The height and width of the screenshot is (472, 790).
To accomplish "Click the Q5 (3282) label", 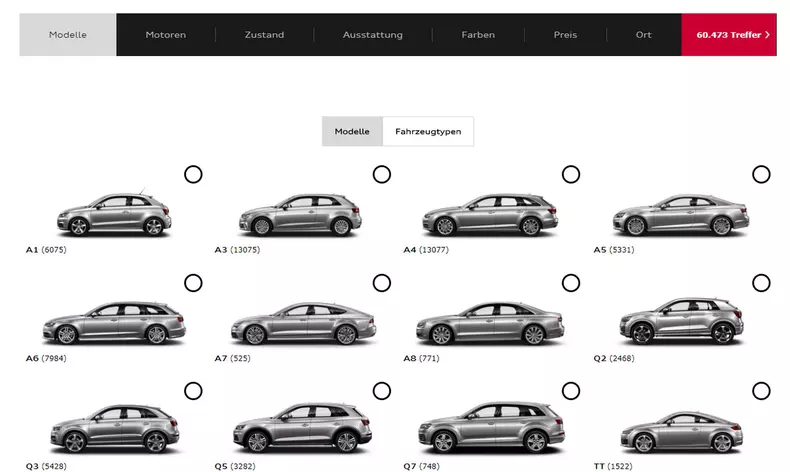I will click(x=235, y=466).
